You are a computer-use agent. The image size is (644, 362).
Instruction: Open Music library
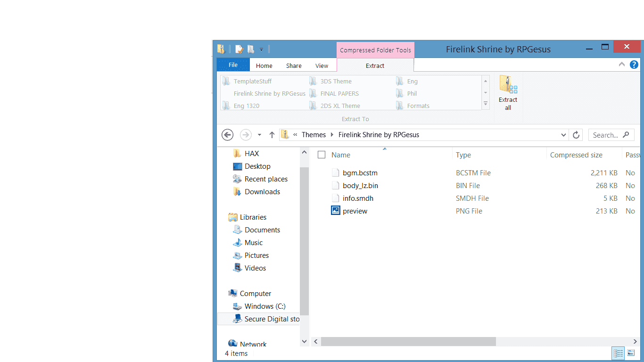254,243
